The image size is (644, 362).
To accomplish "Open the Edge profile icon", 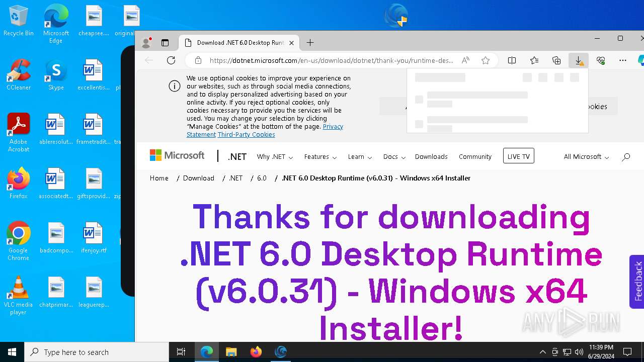I will click(x=146, y=43).
